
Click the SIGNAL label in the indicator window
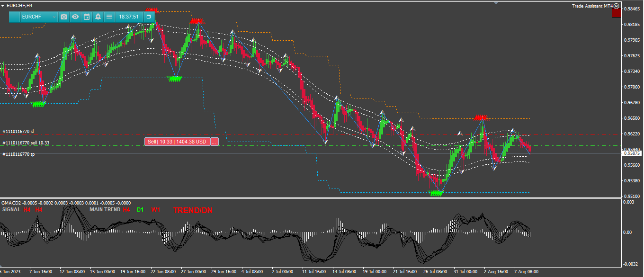(11, 209)
